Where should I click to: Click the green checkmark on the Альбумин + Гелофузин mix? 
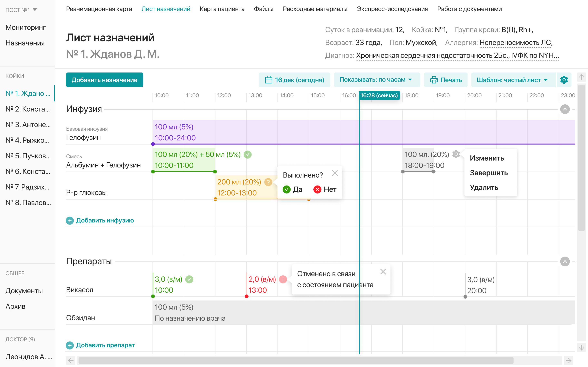(x=247, y=154)
